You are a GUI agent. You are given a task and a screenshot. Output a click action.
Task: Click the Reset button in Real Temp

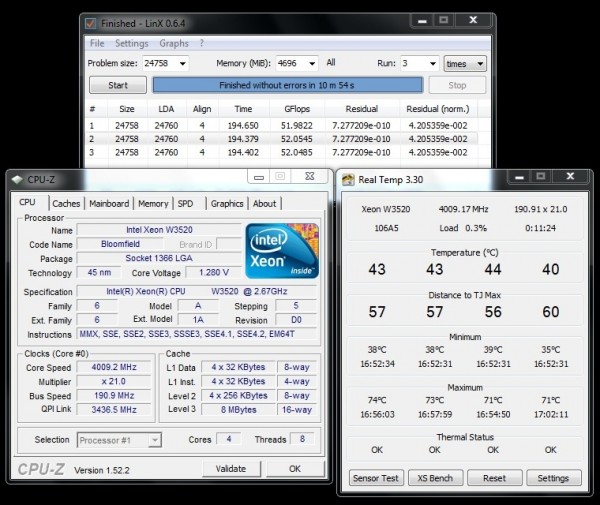(494, 478)
